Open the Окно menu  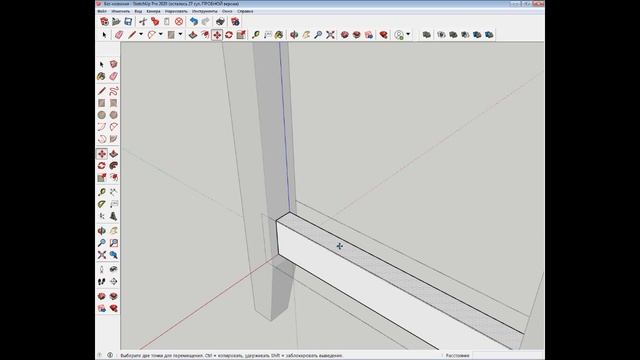227,11
